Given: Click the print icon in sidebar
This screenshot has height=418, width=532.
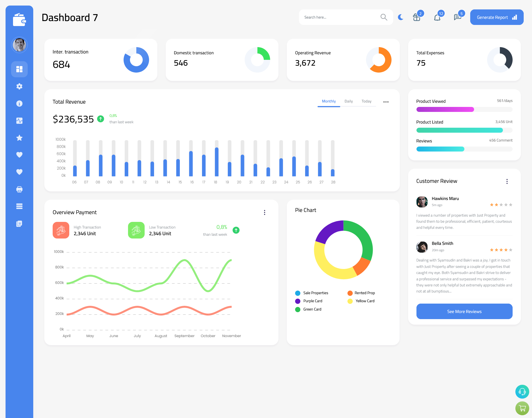Looking at the screenshot, I should click(x=19, y=189).
